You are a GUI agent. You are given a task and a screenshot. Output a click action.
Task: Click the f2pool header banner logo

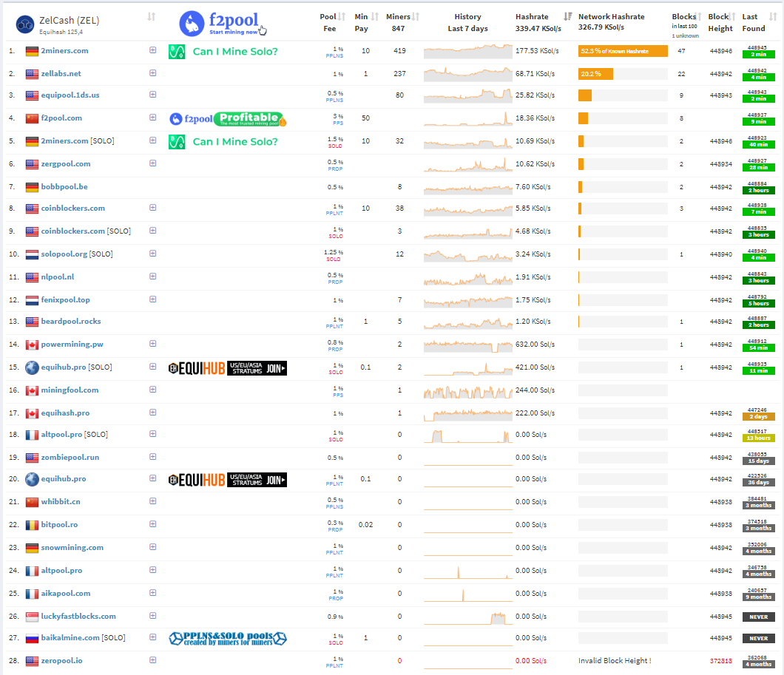[x=223, y=24]
